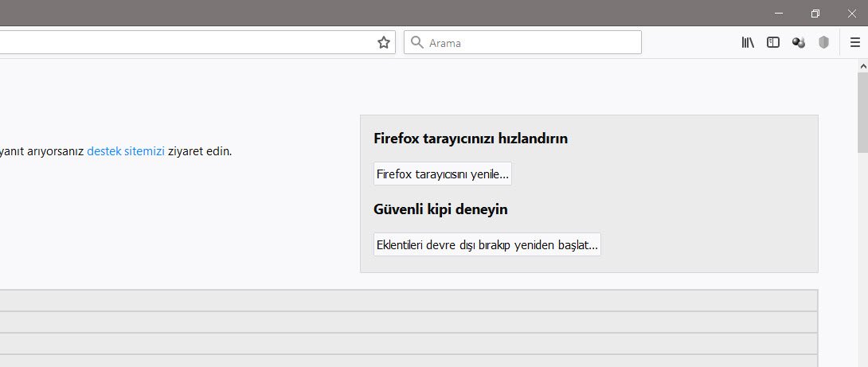The image size is (868, 367).
Task: Restore down the Firefox window
Action: click(x=815, y=14)
